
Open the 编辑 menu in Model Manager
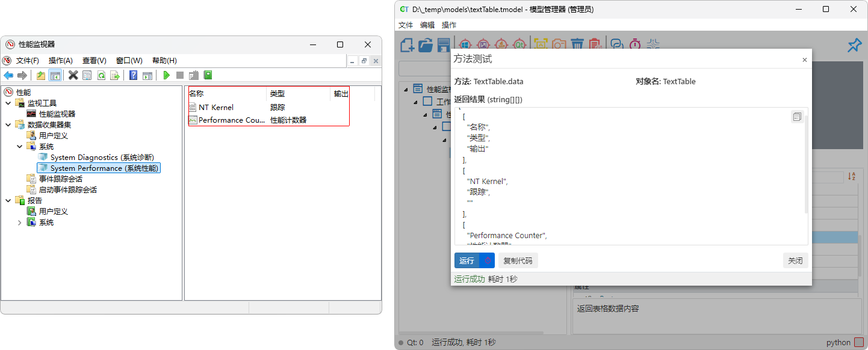click(x=427, y=25)
